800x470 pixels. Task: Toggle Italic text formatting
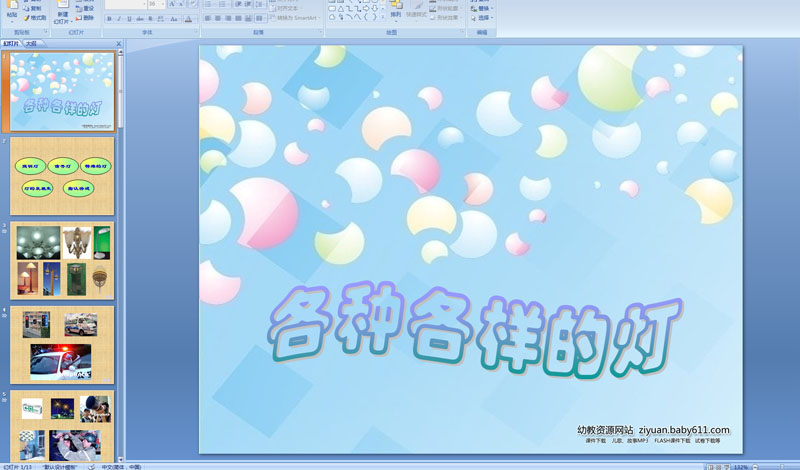pyautogui.click(x=118, y=18)
